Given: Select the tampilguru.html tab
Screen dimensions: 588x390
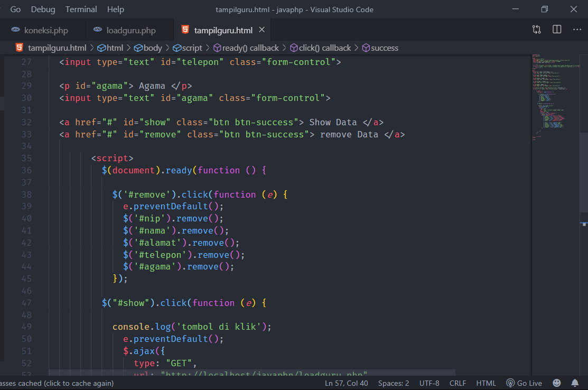Looking at the screenshot, I should click(x=223, y=30).
